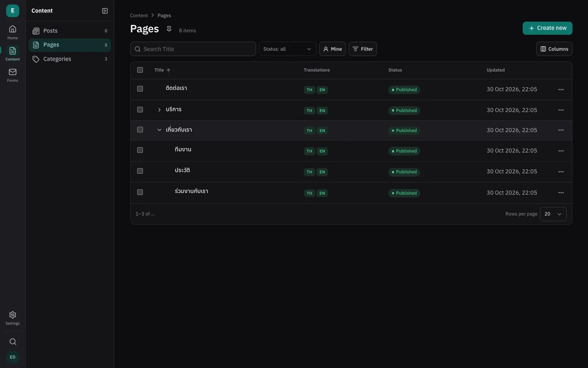
Task: Open row actions for ติดต่อเรา
Action: pyautogui.click(x=561, y=90)
